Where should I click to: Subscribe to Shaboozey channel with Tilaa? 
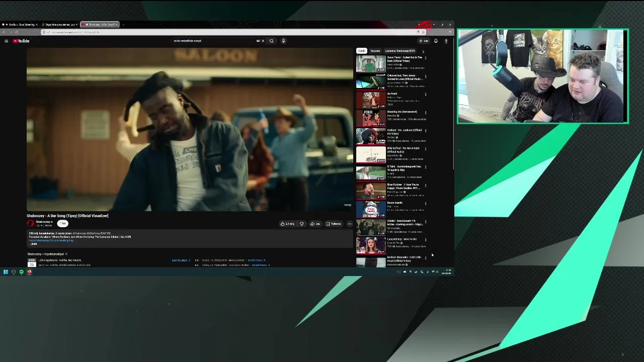tap(63, 223)
